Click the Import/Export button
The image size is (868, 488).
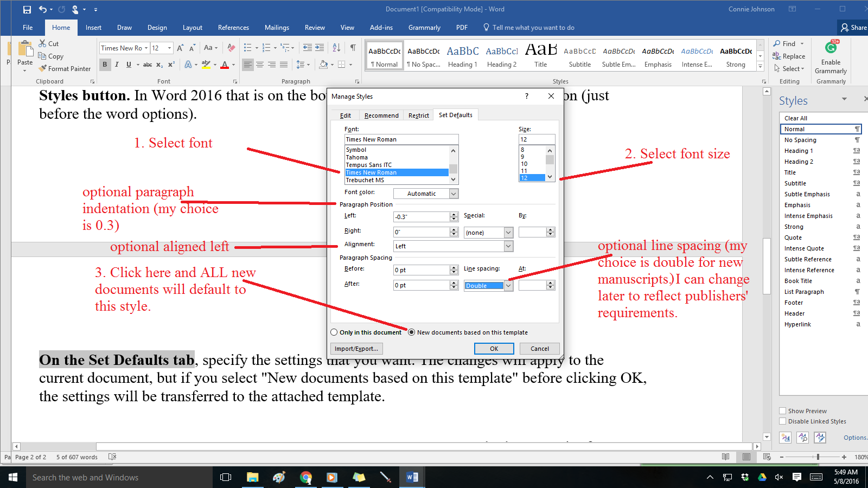coord(356,349)
